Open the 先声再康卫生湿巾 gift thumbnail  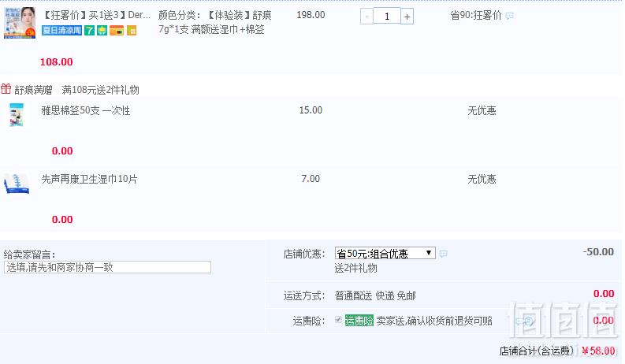click(x=17, y=184)
